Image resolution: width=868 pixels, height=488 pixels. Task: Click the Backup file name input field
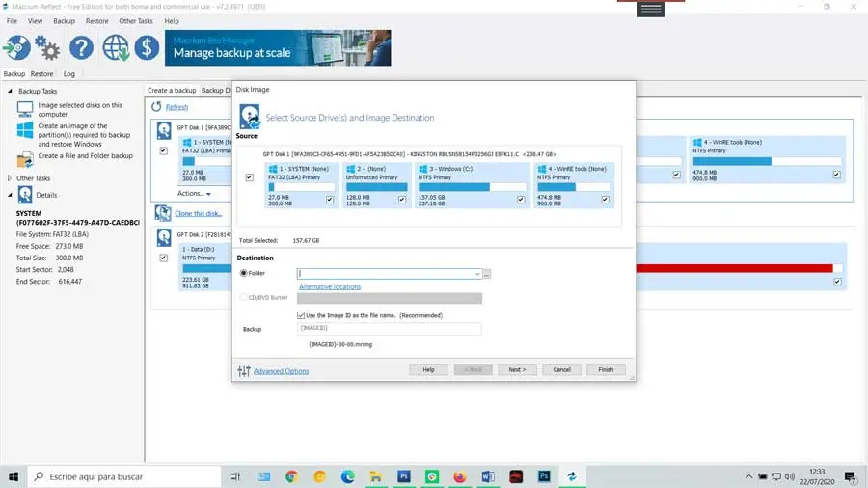point(390,328)
